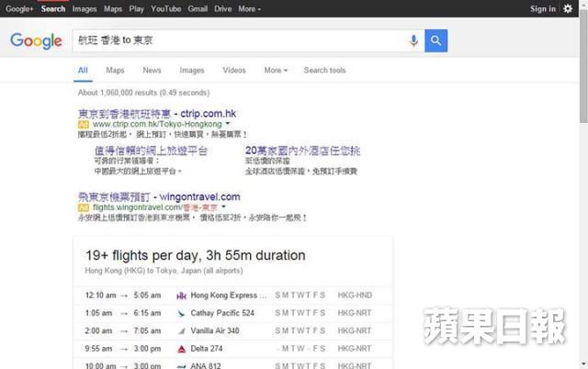Open the More dropdown in search tabs
The image size is (588, 369).
coord(276,70)
